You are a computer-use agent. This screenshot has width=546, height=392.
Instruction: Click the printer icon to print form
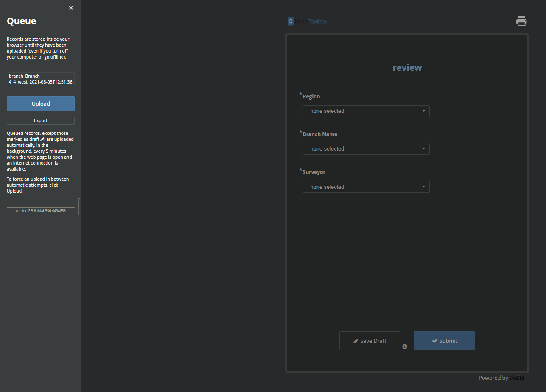[x=521, y=21]
